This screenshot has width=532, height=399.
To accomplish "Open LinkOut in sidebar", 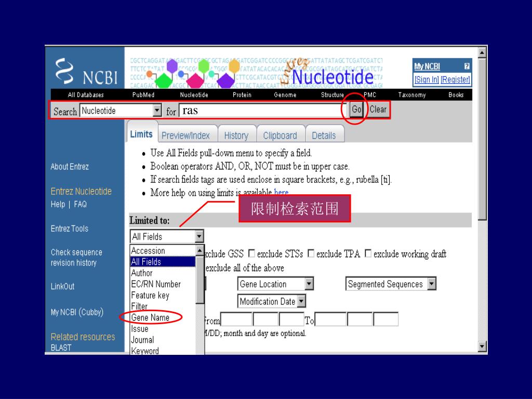I will (x=62, y=286).
